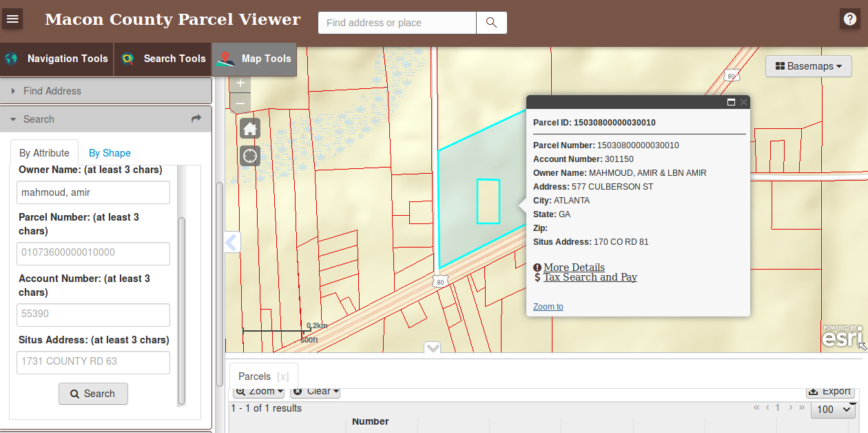The height and width of the screenshot is (433, 868).
Task: Open the Tax Search and Pay link
Action: (590, 277)
